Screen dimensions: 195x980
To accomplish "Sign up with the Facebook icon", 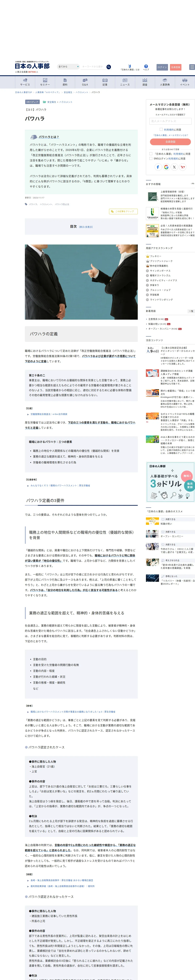I will coord(158,167).
